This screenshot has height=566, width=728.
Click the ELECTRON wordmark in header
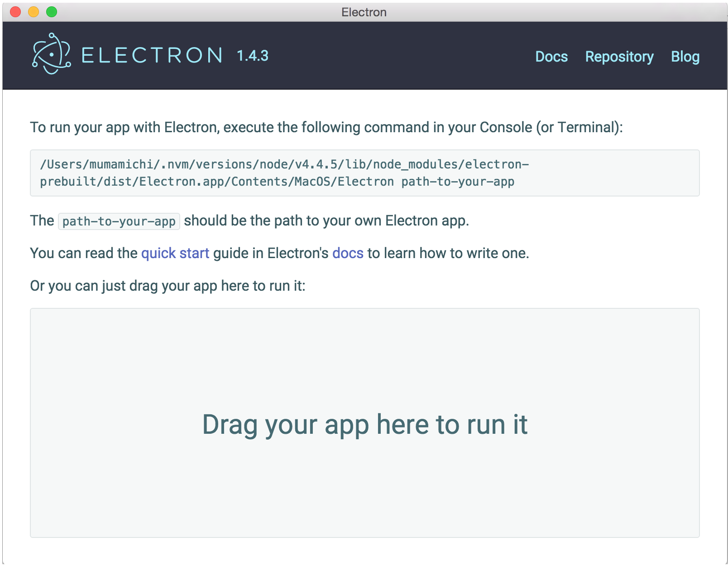(x=152, y=55)
